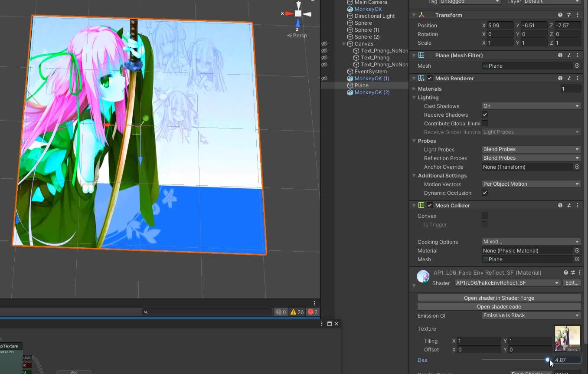
Task: Click the texture Select thumbnail
Action: click(567, 338)
